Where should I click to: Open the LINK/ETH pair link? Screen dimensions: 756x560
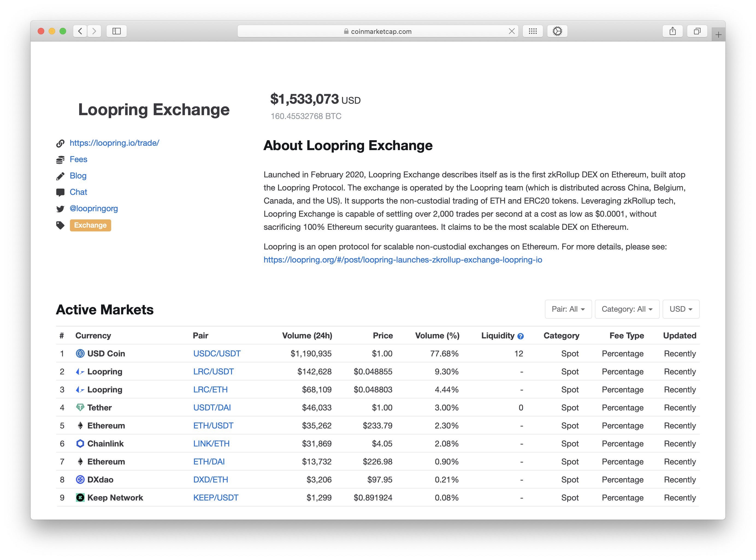tap(211, 443)
